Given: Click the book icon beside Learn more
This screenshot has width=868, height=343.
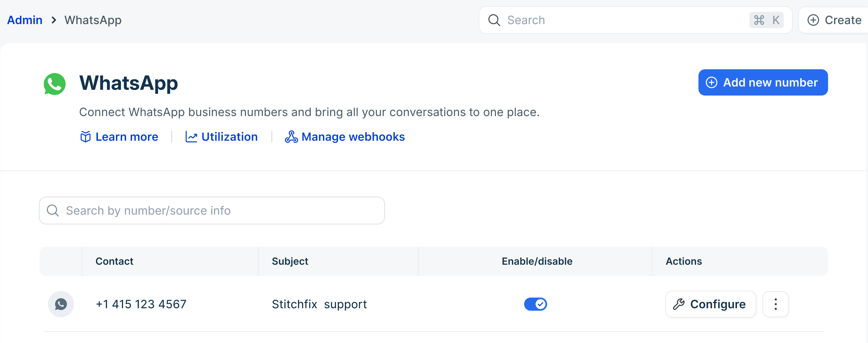Looking at the screenshot, I should click(x=86, y=137).
